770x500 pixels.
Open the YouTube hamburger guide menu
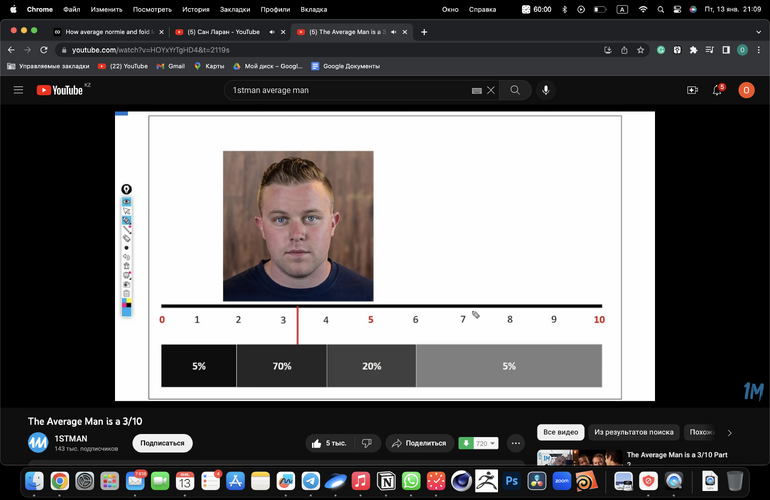click(x=18, y=90)
